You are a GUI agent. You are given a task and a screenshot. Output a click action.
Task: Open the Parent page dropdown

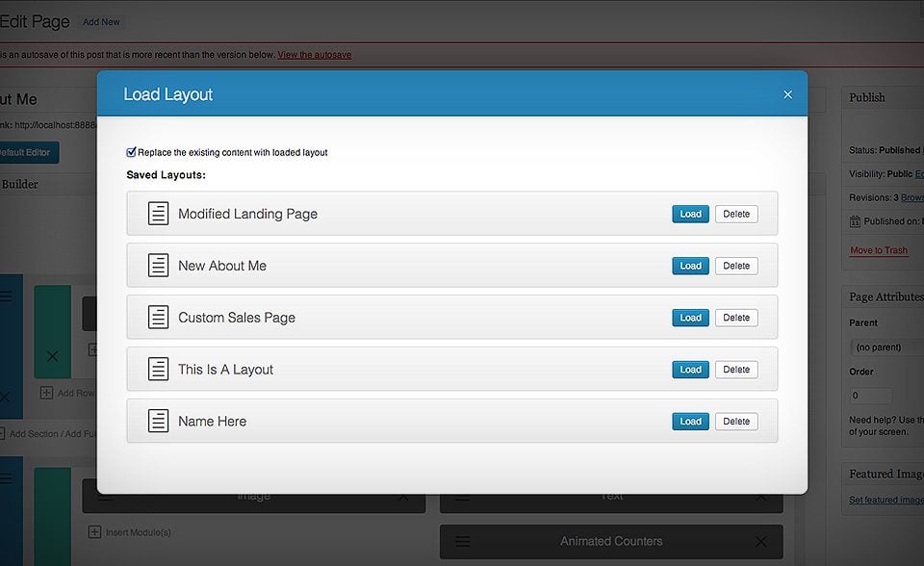pyautogui.click(x=886, y=347)
